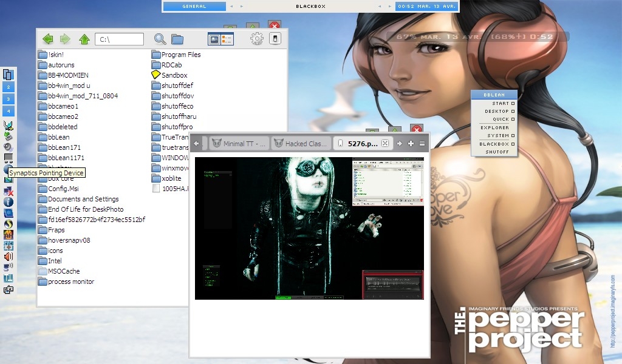
Task: Click the red speaker volume tray icon
Action: click(x=9, y=257)
